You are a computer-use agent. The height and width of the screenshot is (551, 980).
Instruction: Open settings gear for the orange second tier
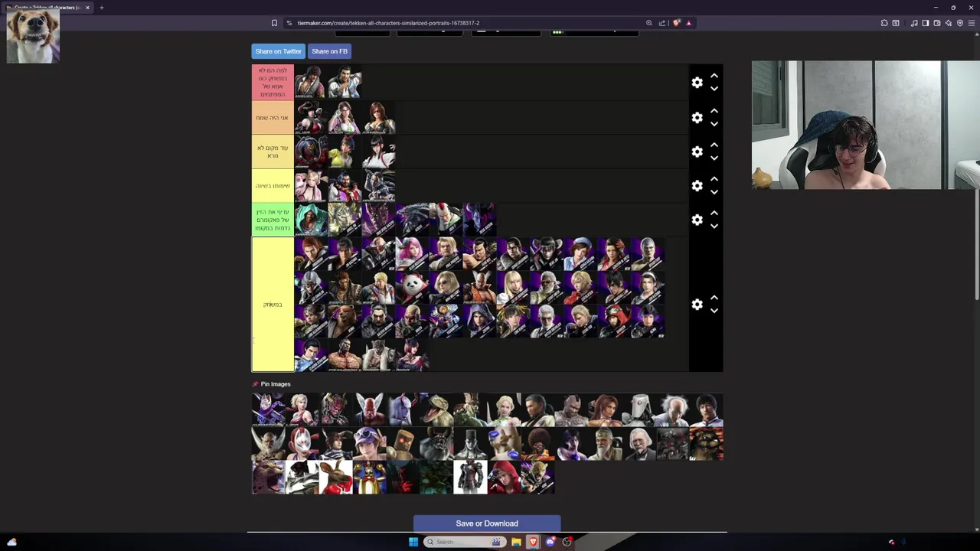pos(697,117)
